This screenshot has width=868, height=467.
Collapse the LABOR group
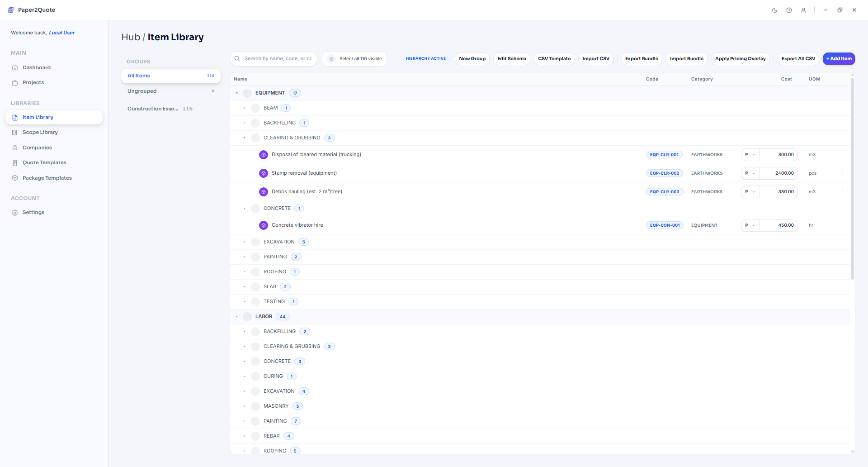point(236,317)
